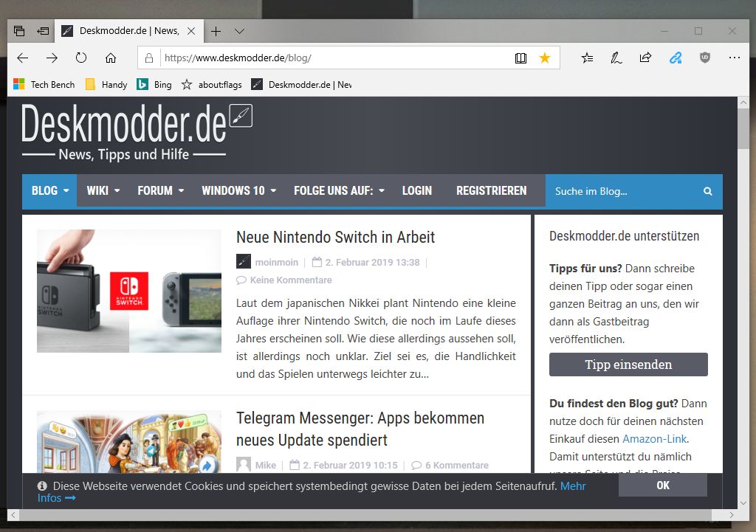Toggle reading view icon
This screenshot has height=532, width=756.
tap(520, 58)
